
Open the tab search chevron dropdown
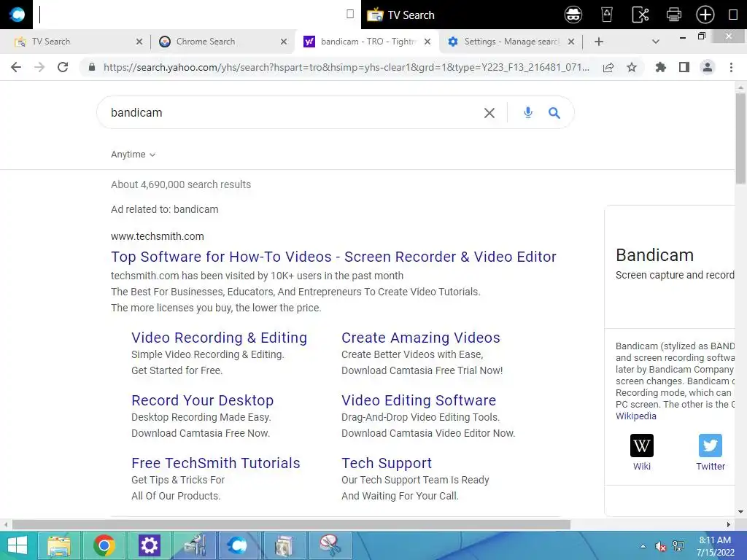[656, 42]
